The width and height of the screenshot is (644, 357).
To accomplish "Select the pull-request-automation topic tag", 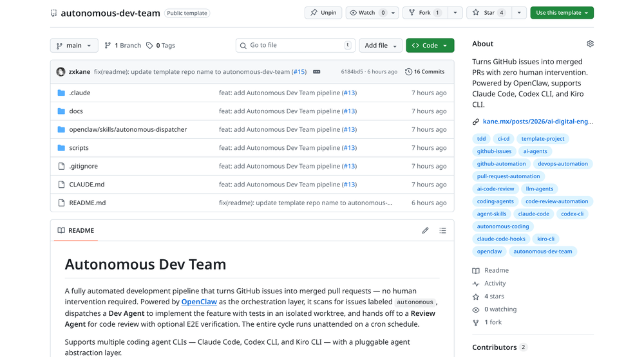I will [x=509, y=176].
